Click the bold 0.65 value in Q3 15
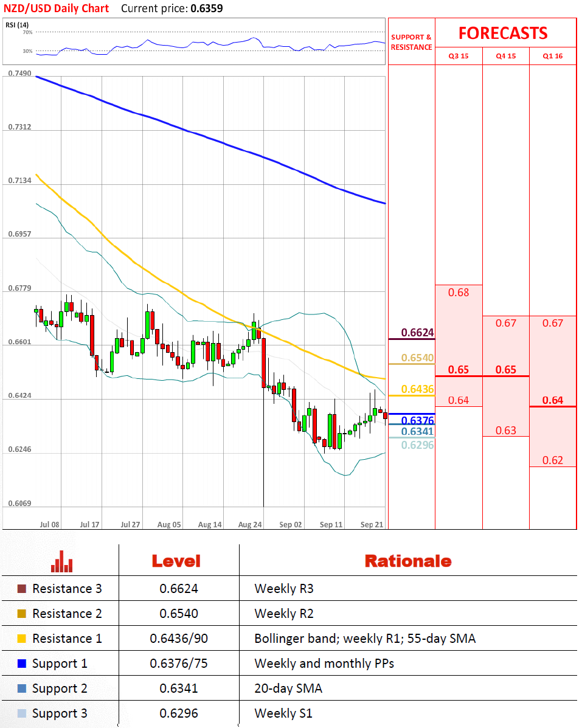 459,370
